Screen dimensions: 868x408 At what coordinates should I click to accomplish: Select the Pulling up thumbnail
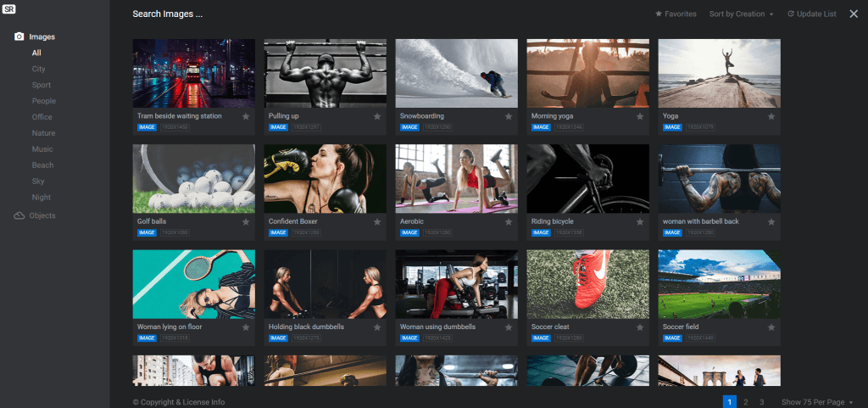(x=325, y=73)
